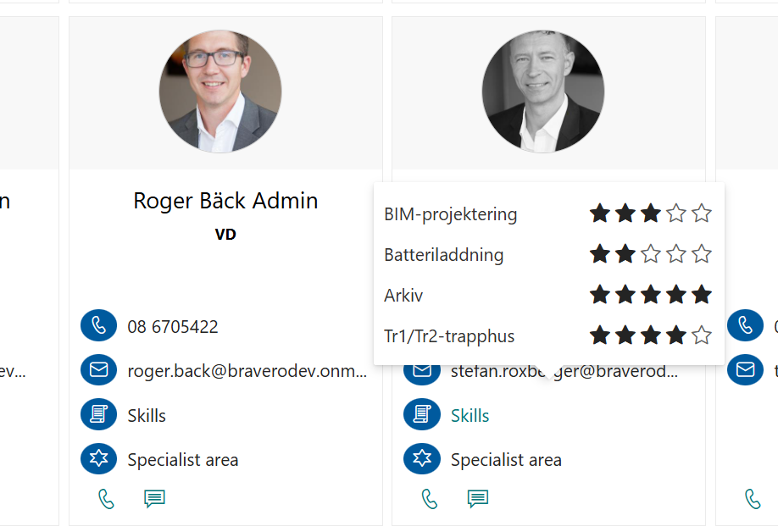Viewport: 778px width, 532px height.
Task: Open chat with Roger Bäck Admin
Action: (154, 499)
